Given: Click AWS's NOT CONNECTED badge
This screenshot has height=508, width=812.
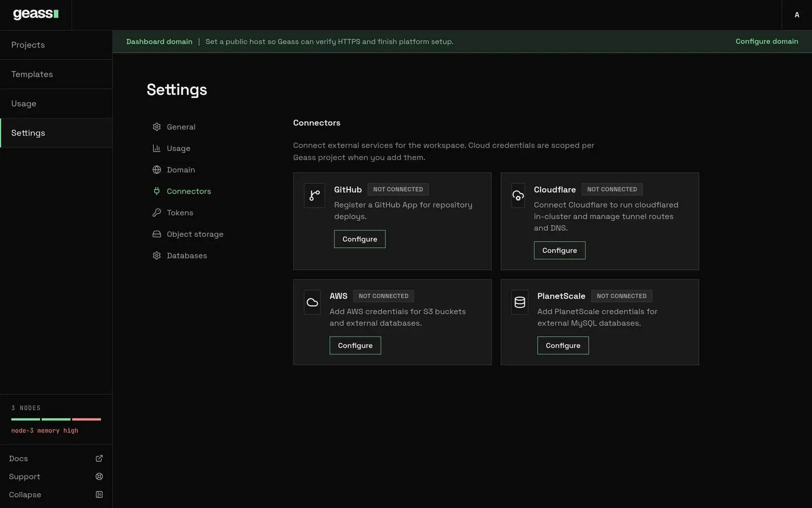Looking at the screenshot, I should [x=384, y=296].
